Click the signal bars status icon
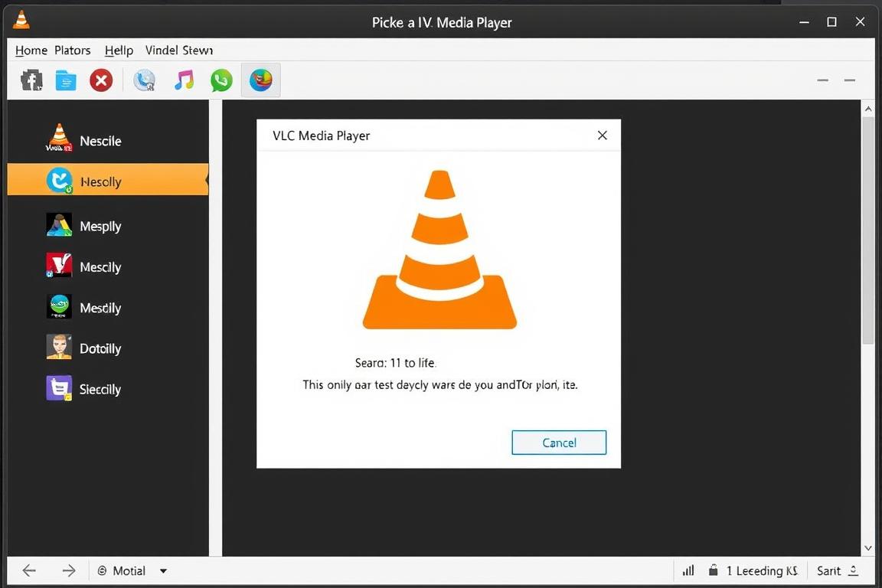 [x=688, y=570]
